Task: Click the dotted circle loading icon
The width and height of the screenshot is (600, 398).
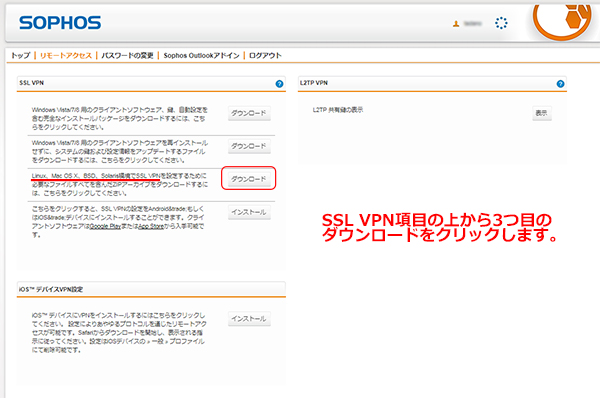Action: coord(501,23)
